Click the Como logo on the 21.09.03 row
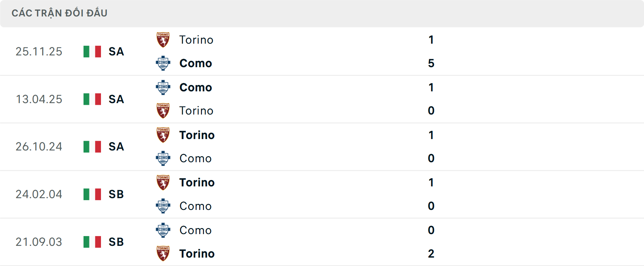 coord(163,229)
